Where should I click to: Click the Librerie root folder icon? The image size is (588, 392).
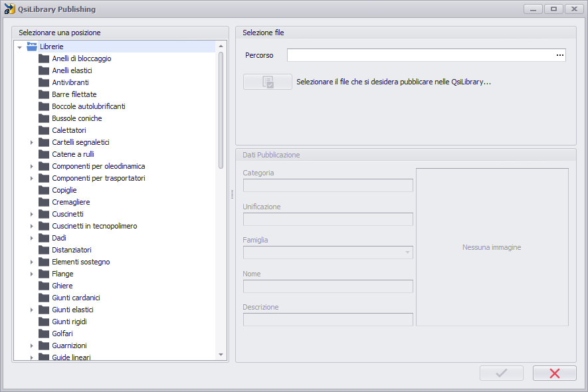(32, 47)
